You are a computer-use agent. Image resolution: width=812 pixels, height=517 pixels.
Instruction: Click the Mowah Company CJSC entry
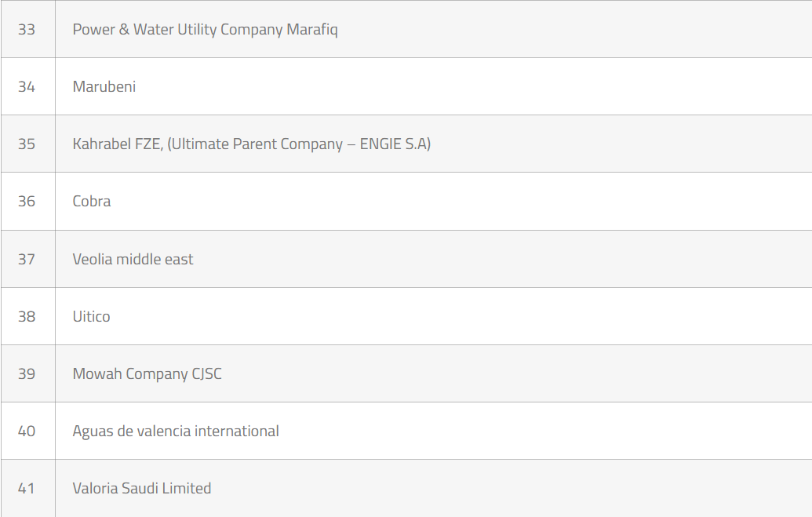(147, 373)
